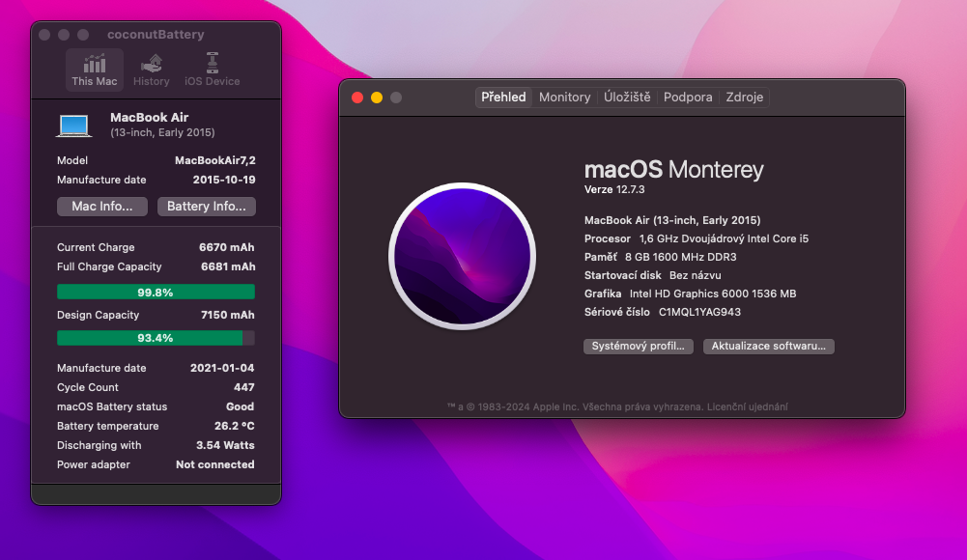This screenshot has height=560, width=967.
Task: Click the serial number C1MQL1YAG943
Action: [x=699, y=312]
